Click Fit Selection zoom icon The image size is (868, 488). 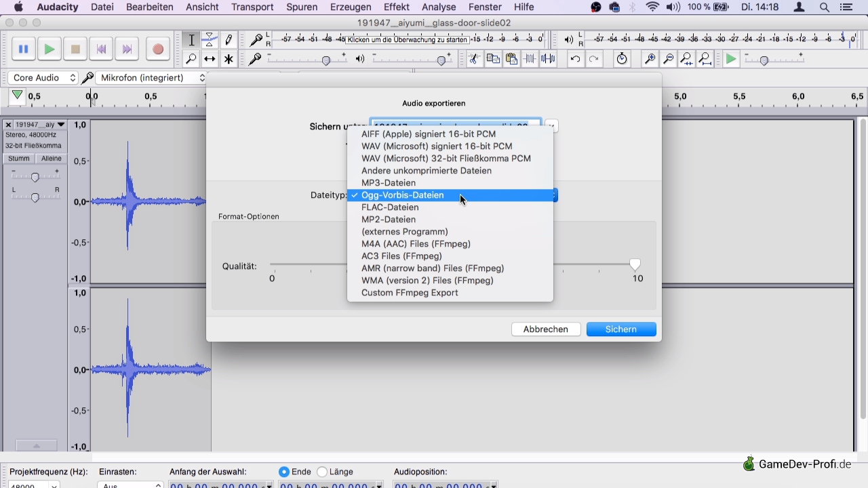686,59
